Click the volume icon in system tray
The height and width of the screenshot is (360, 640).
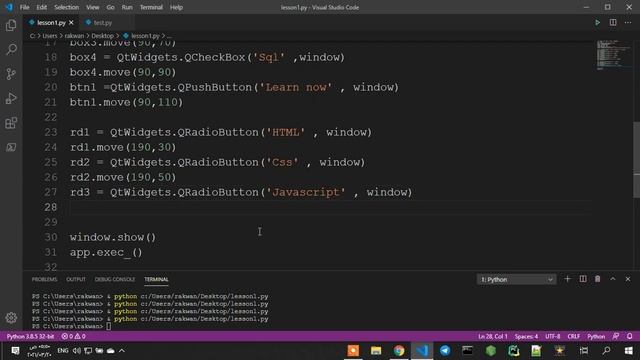[76, 351]
